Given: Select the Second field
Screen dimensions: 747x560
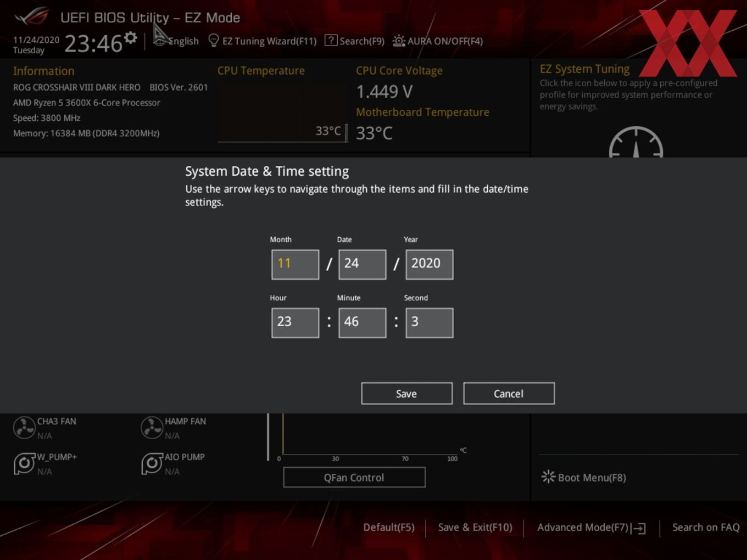Looking at the screenshot, I should coord(429,322).
